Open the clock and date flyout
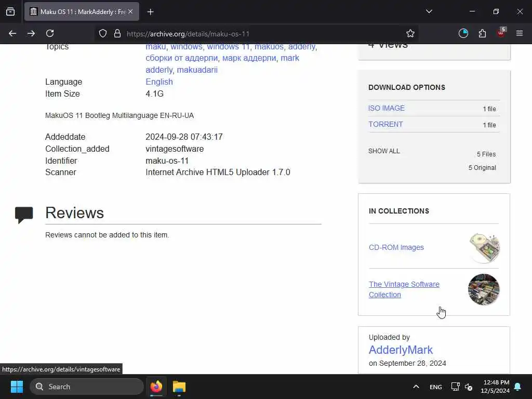 [495, 387]
